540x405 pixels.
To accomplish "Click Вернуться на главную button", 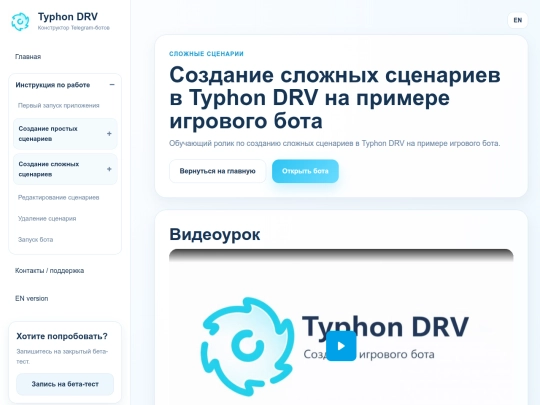I will pyautogui.click(x=217, y=171).
